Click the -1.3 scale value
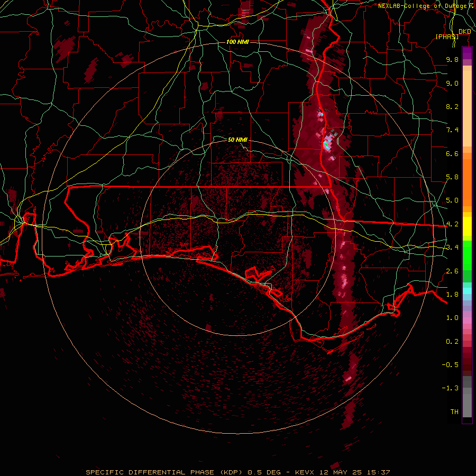 450,388
